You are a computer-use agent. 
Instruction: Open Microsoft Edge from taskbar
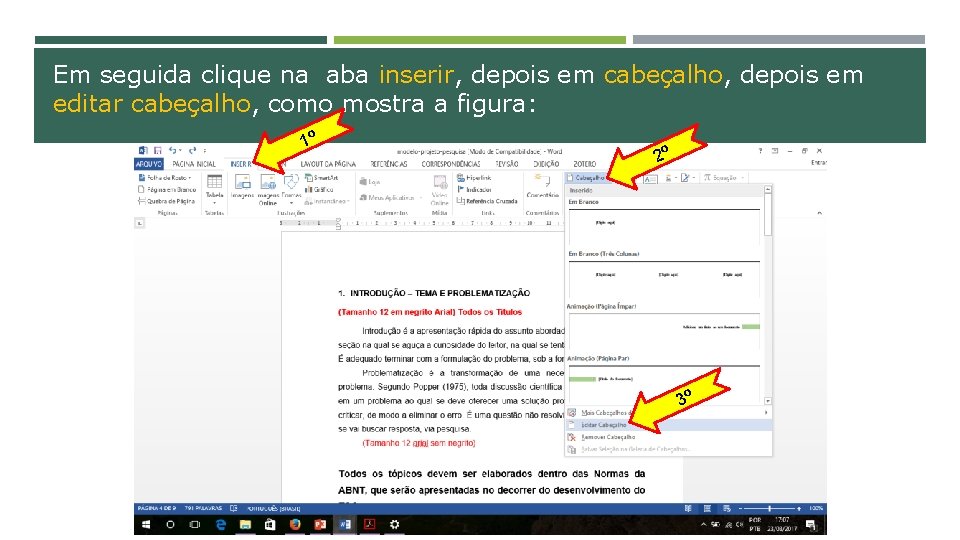click(220, 525)
